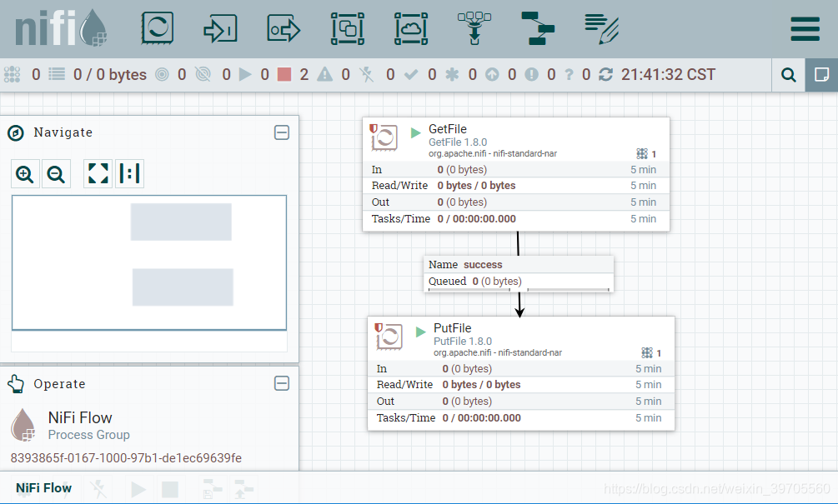Click process group ID 8393865f-0167-1000-97b1-de1ec69639fe
Image resolution: width=838 pixels, height=504 pixels.
pyautogui.click(x=126, y=458)
